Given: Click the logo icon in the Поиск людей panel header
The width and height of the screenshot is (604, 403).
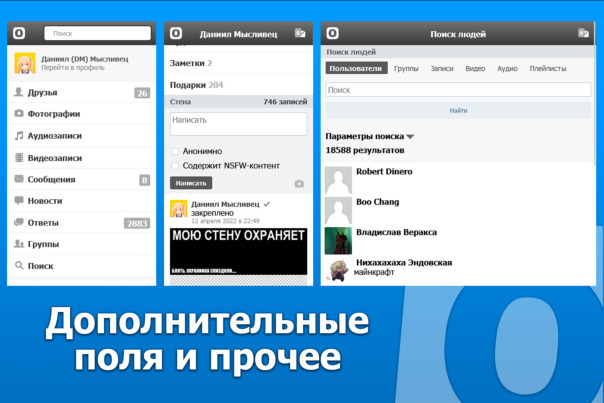Looking at the screenshot, I should [x=333, y=33].
